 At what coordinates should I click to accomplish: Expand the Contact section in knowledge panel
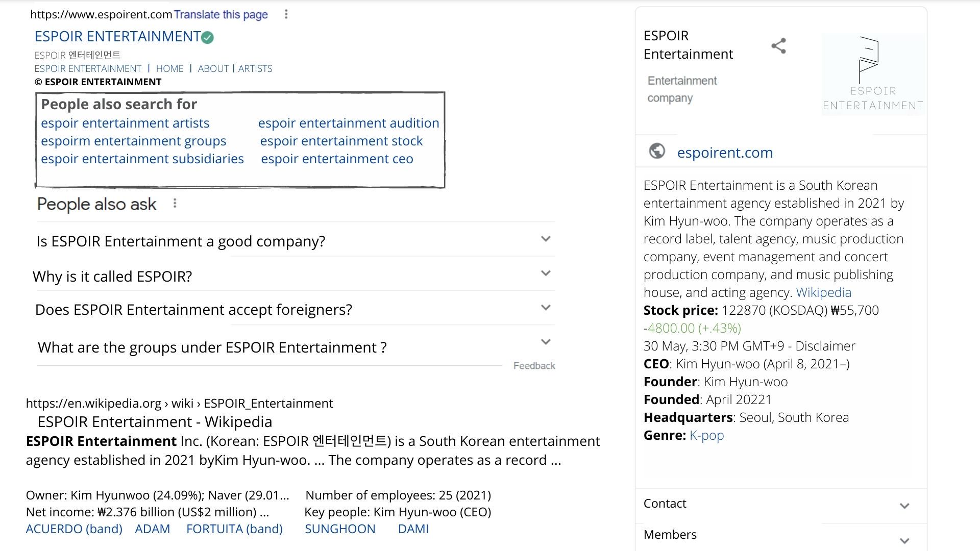point(780,504)
